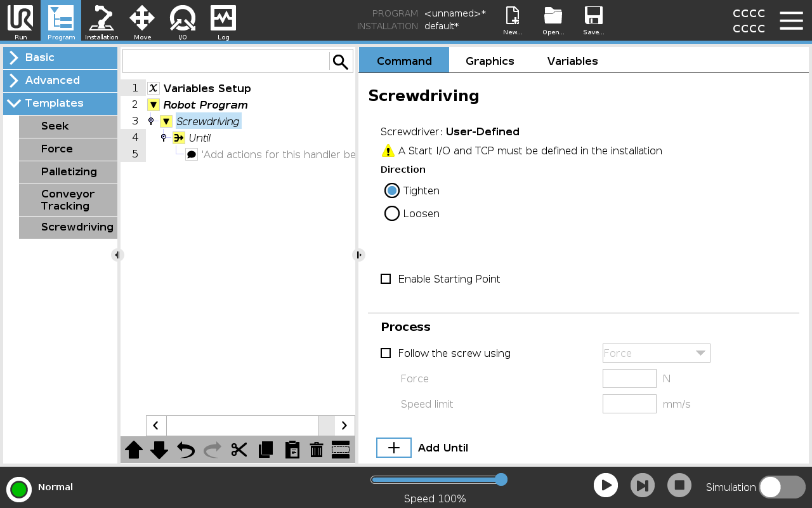Move selected node up with arrow icon
The height and width of the screenshot is (508, 812).
tap(134, 450)
